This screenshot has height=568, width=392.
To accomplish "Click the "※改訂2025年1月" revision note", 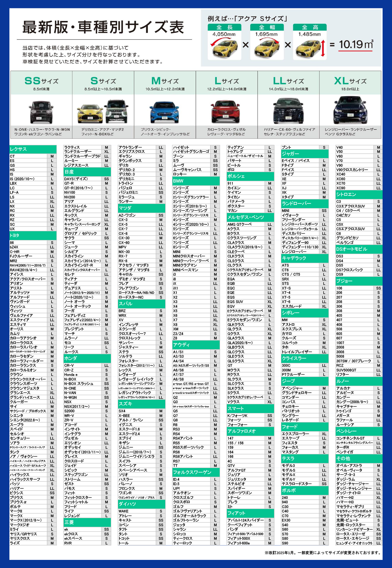I will coord(322,553).
